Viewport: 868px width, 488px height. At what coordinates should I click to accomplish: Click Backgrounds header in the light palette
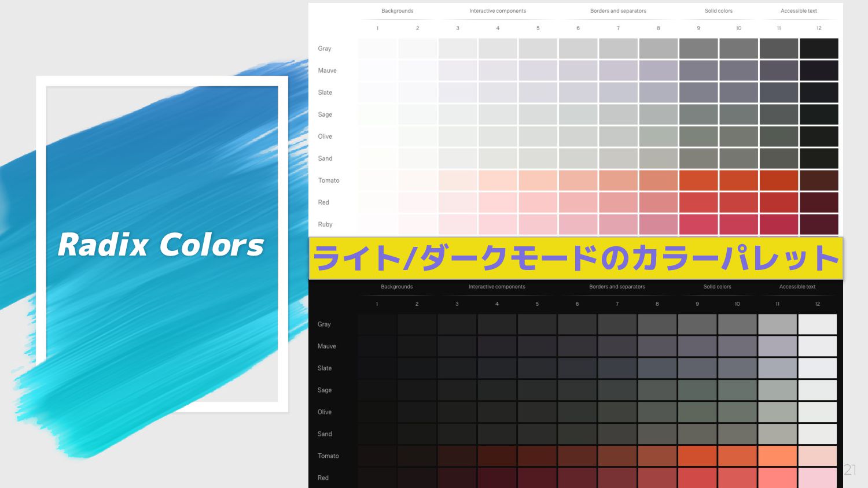[398, 11]
